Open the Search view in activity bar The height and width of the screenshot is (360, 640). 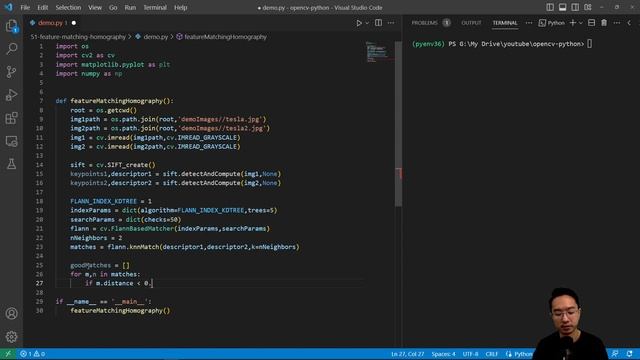tap(11, 49)
